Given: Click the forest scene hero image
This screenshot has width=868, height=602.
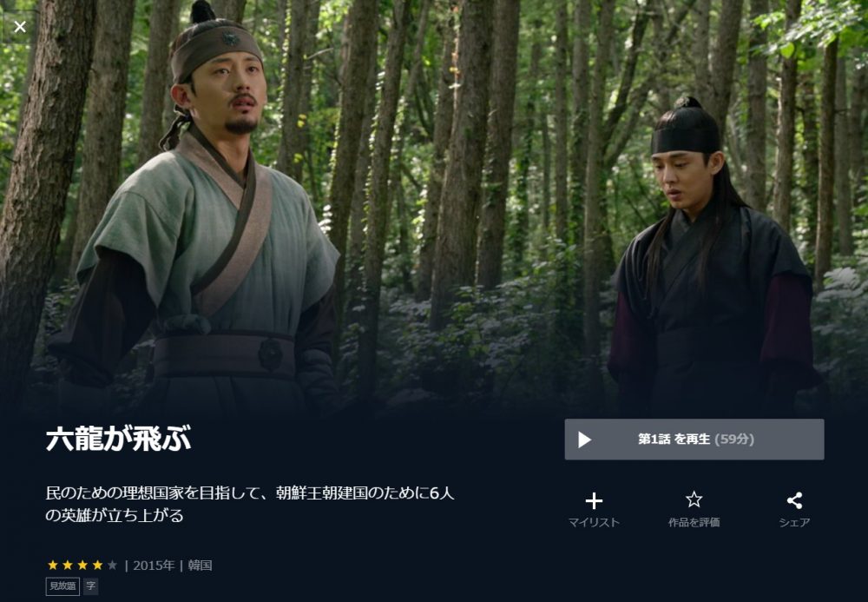Looking at the screenshot, I should point(434,208).
